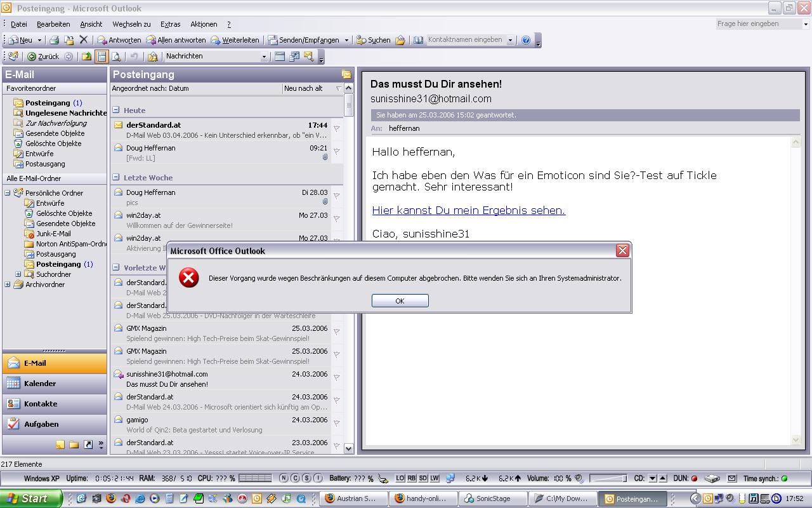
Task: Click the greyed undo arrow icon
Action: click(x=134, y=57)
